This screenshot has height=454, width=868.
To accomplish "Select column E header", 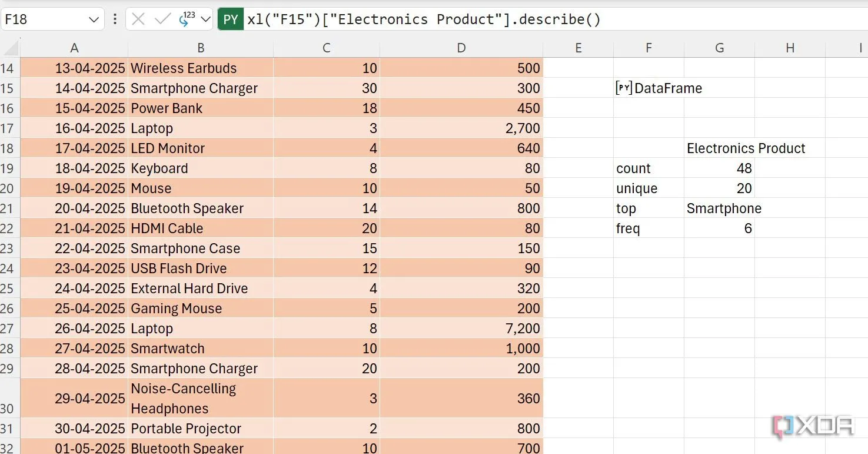I will (578, 48).
